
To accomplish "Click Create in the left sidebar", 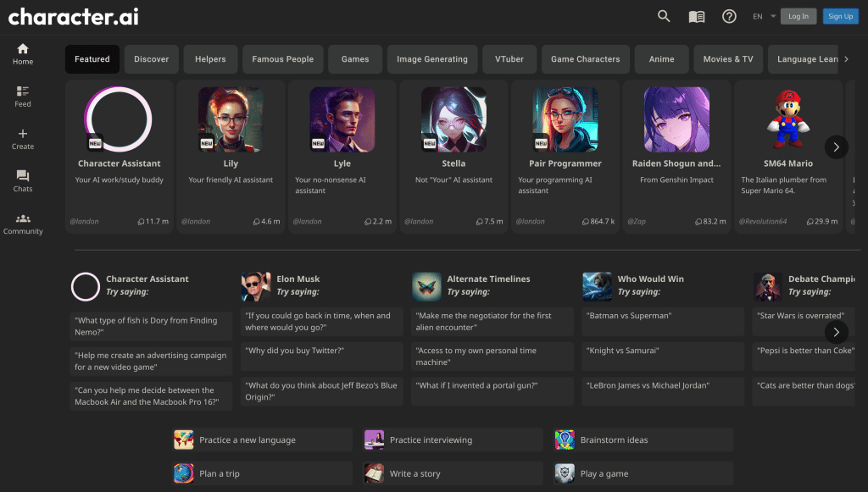I will tap(22, 138).
